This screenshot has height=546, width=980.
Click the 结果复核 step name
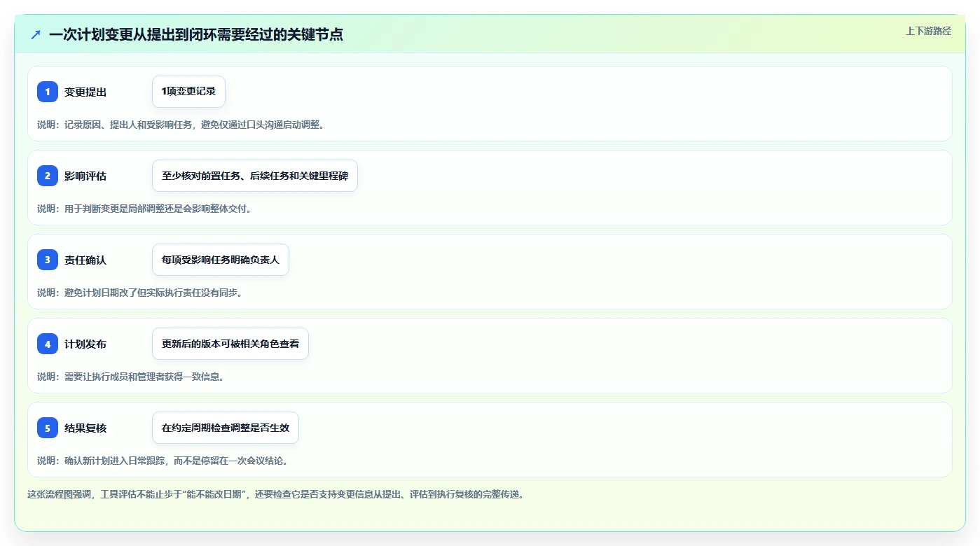tap(85, 428)
